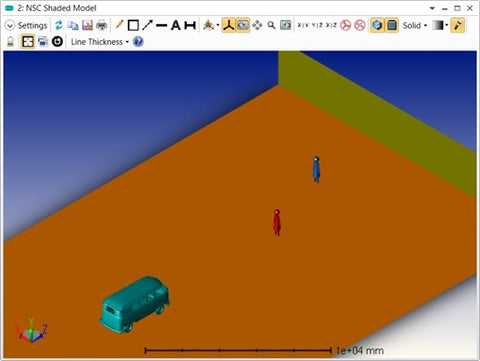This screenshot has height=361, width=480.
Task: Select the rectangle drawing tool
Action: pyautogui.click(x=133, y=25)
